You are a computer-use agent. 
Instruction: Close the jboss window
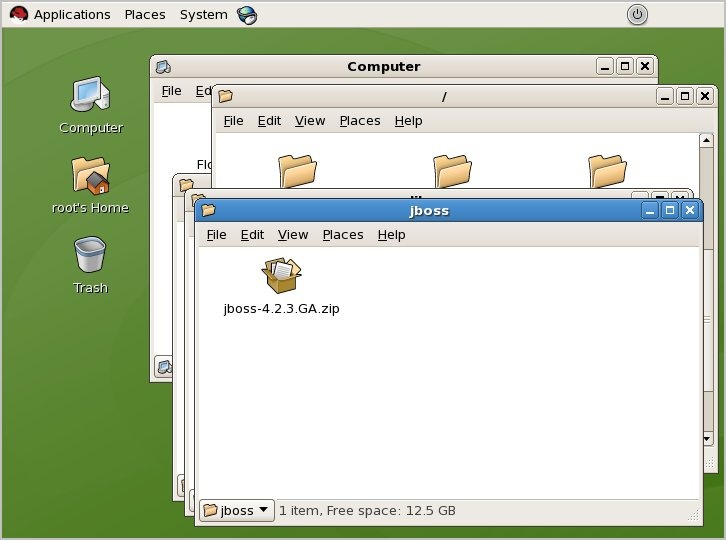(x=690, y=211)
